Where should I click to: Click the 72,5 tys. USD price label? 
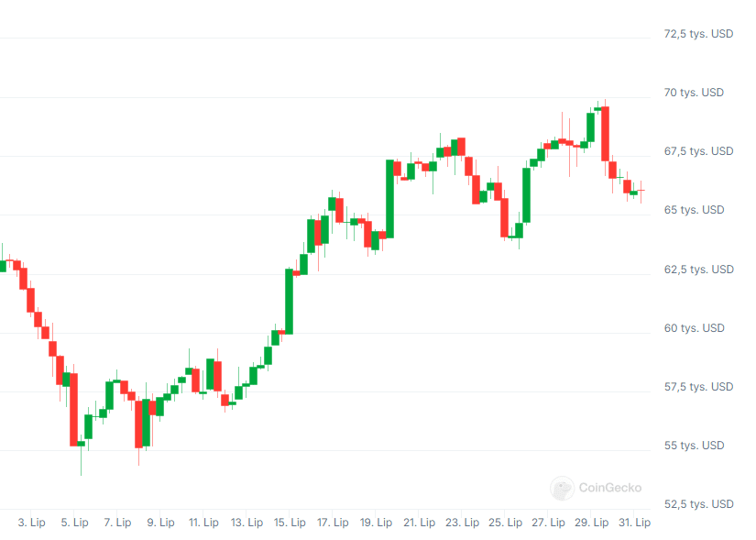point(698,34)
